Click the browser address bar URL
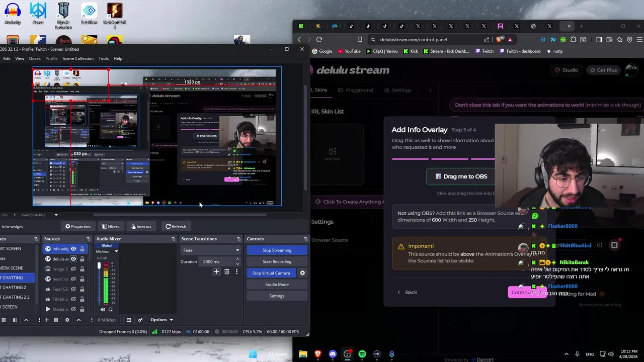Viewport: 644px width, 362px height. 413,40
